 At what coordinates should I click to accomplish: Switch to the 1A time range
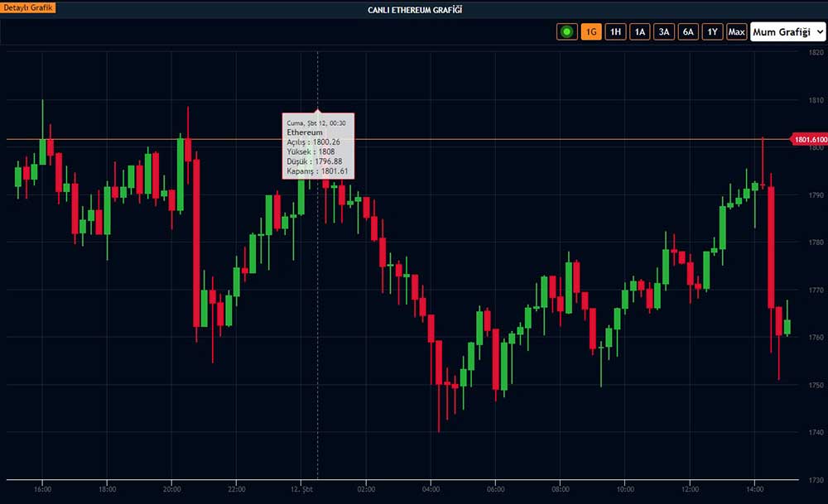[x=639, y=31]
